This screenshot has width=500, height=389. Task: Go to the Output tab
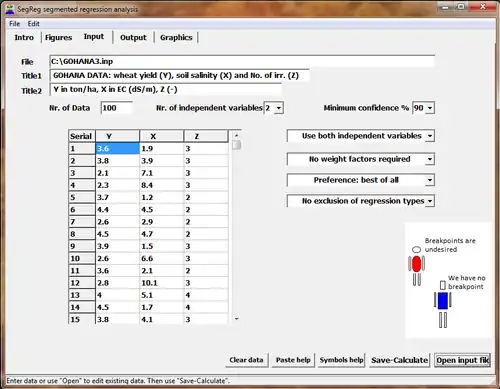[x=133, y=37]
